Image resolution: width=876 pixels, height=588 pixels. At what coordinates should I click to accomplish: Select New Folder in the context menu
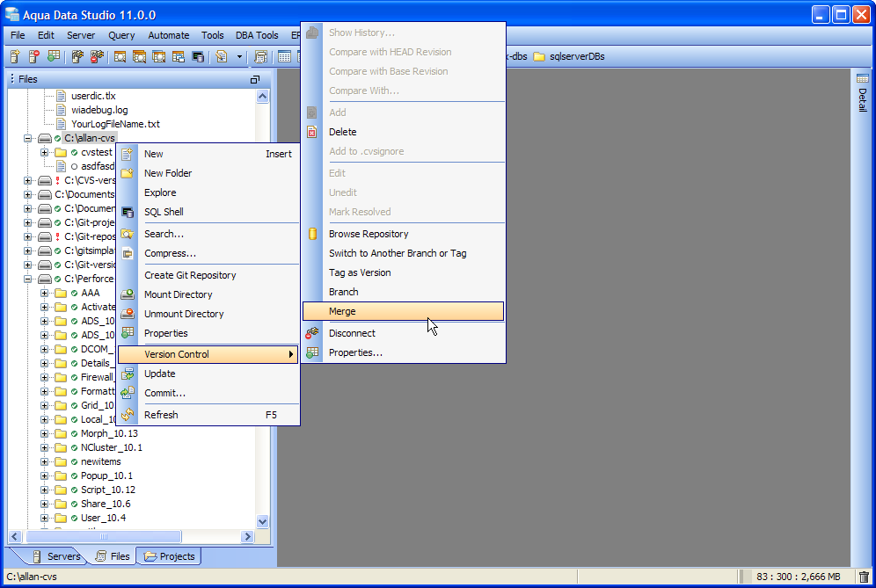point(208,174)
